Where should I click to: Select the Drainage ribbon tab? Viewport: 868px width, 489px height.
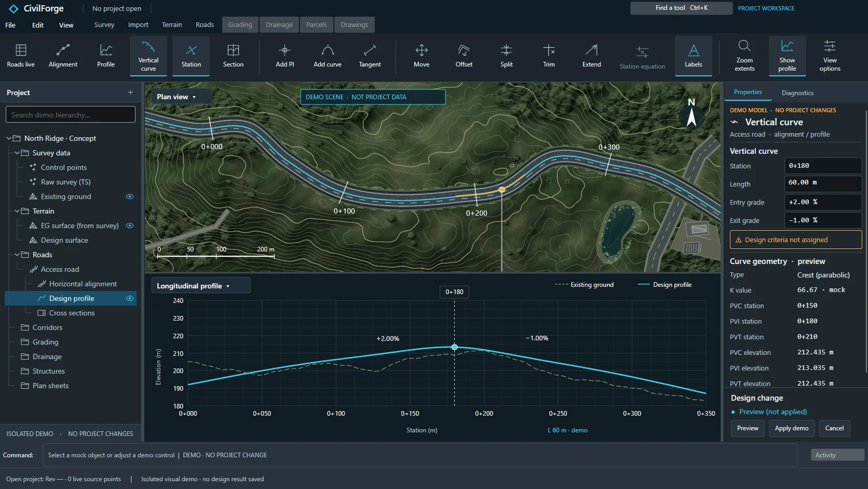279,24
